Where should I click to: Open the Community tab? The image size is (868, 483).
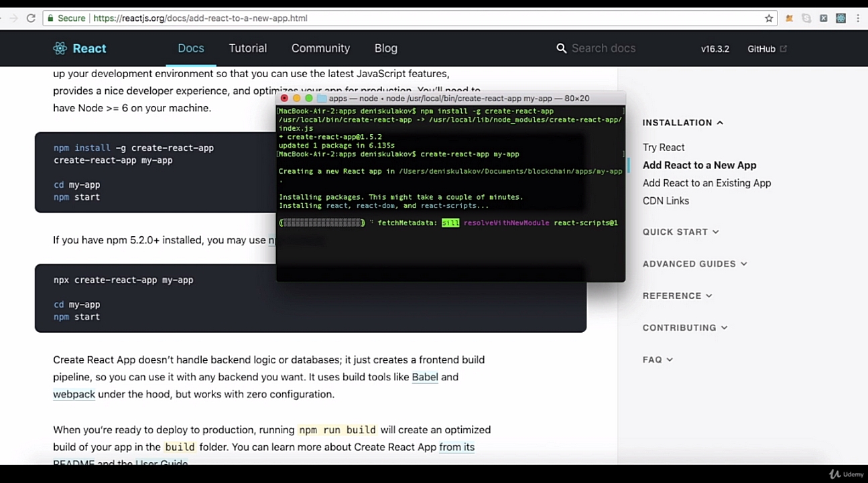pos(320,48)
